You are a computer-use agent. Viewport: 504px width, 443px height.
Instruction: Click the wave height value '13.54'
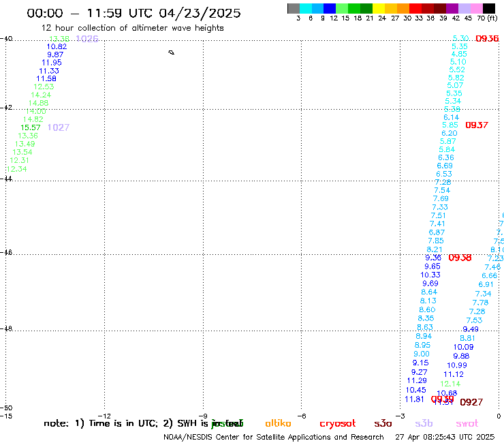[22, 152]
